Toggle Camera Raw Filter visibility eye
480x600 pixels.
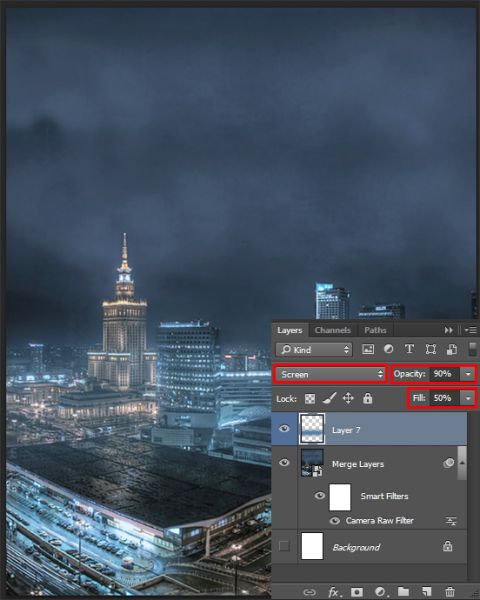coord(335,521)
